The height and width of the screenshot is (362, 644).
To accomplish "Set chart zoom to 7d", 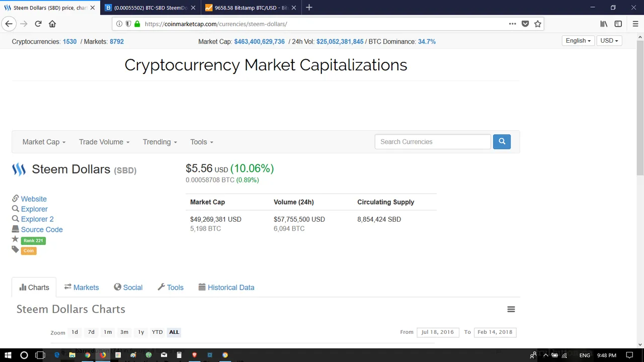I will (x=91, y=332).
